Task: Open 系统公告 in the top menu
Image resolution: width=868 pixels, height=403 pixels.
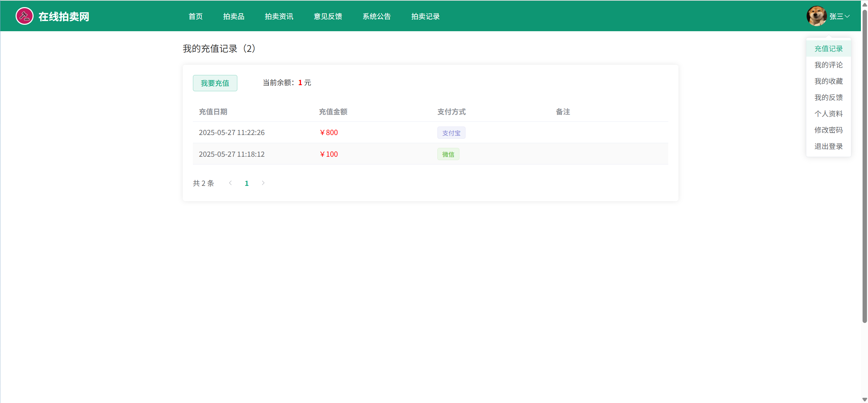Action: click(376, 16)
